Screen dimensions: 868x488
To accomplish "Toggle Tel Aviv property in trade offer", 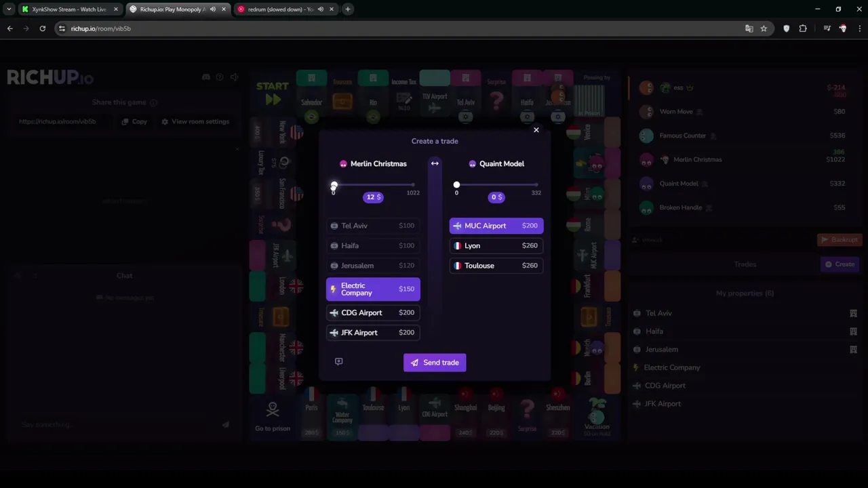I will point(373,226).
